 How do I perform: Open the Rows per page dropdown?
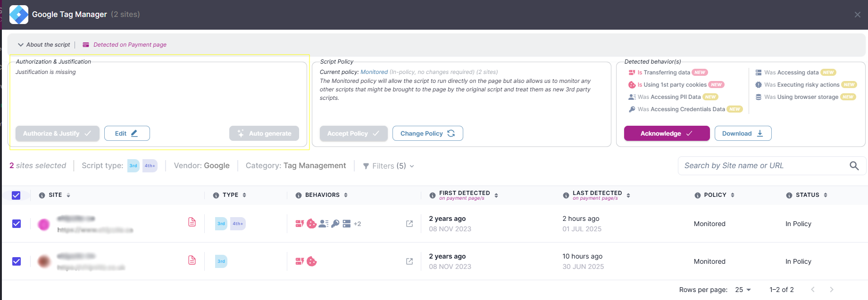[x=743, y=290]
